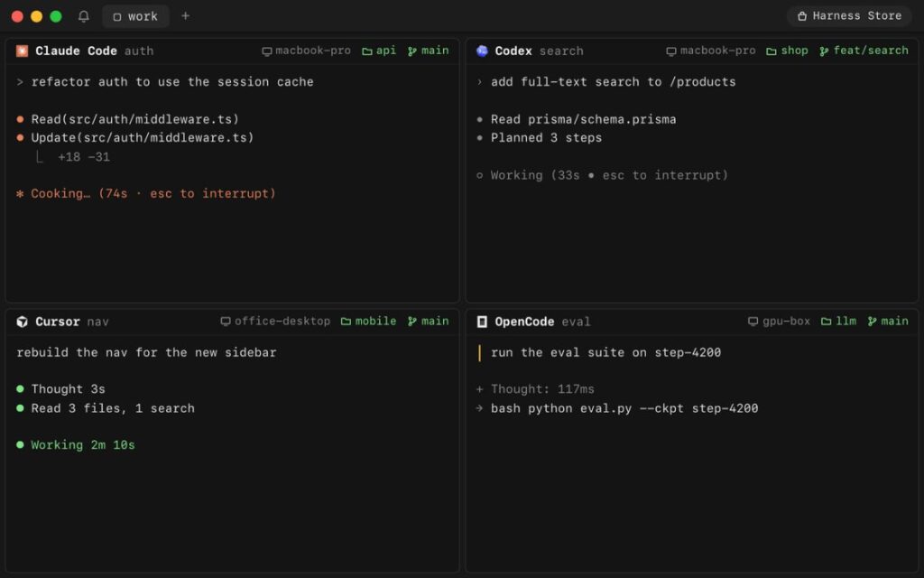Click the prompt "add full-text search to /products"
This screenshot has height=578, width=924.
[x=613, y=82]
